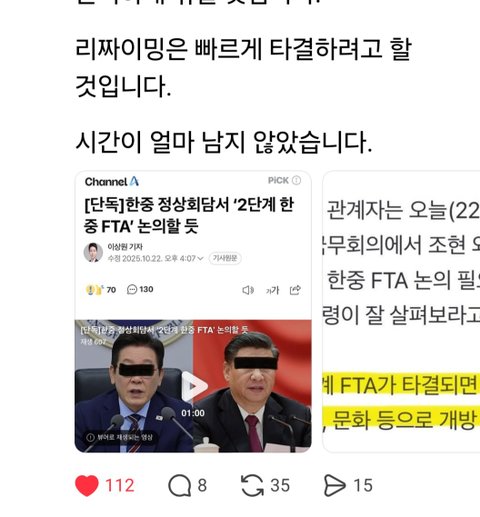The image size is (480, 517).
Task: Click the 뷰어로 재생되는 영상 notice
Action: [120, 437]
